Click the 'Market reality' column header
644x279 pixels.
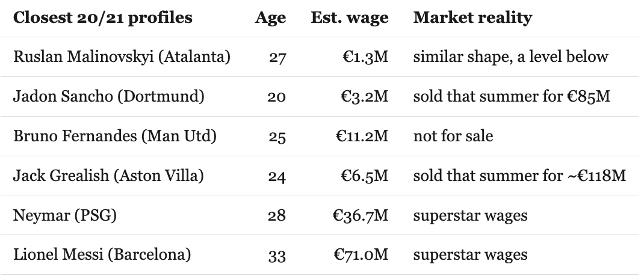coord(472,17)
